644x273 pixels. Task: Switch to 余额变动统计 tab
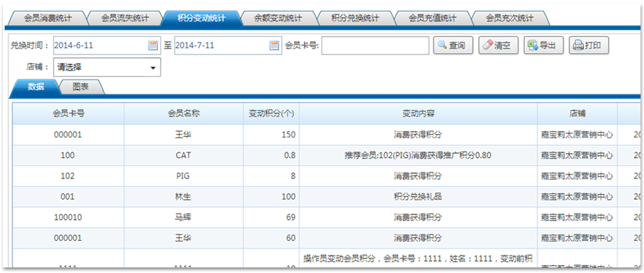(x=278, y=18)
